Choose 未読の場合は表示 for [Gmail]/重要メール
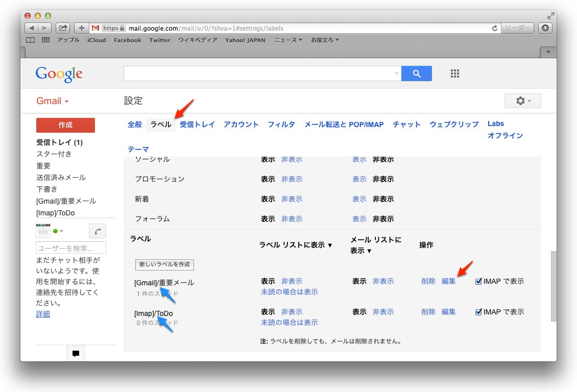 click(289, 292)
